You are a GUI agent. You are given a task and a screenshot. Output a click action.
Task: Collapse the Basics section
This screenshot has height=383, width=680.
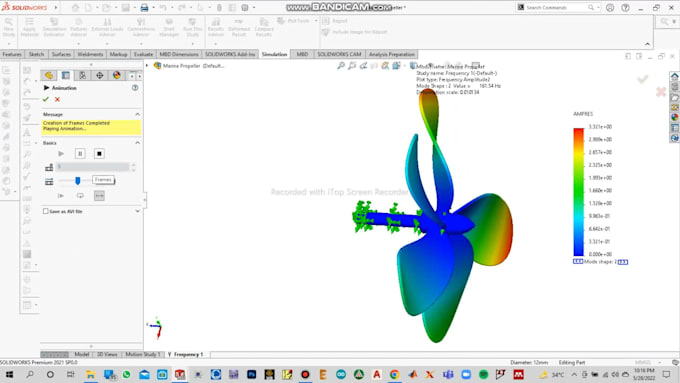click(137, 143)
